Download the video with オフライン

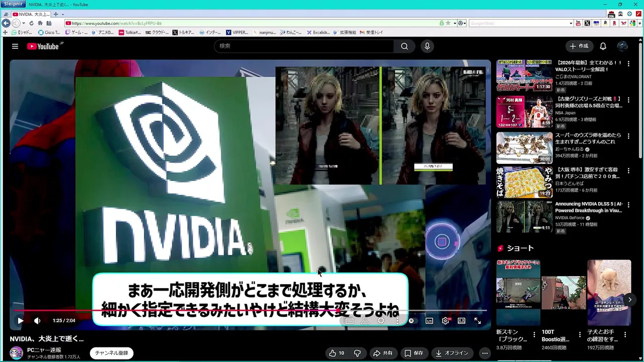[452, 353]
